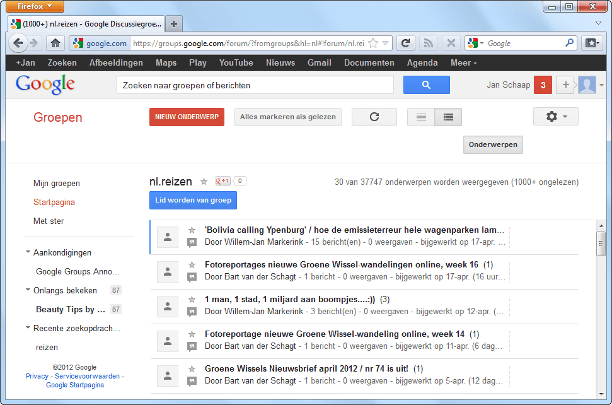
Task: Click message icon under 'Bolivia calling Ypenburg' star
Action: [x=192, y=243]
